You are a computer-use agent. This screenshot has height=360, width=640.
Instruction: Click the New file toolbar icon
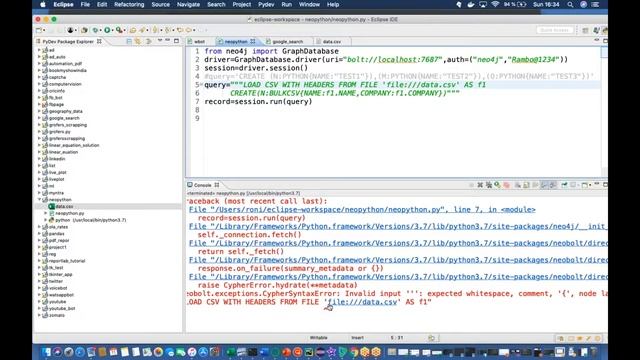coord(39,30)
